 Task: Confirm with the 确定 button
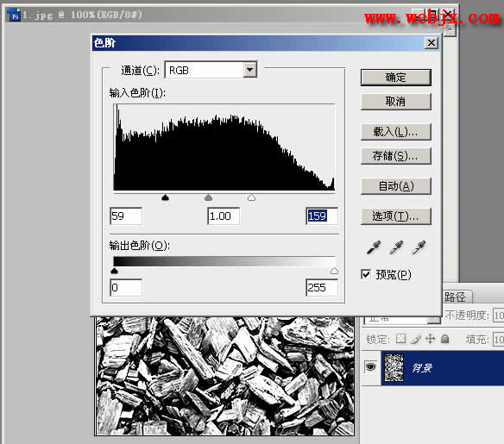[x=395, y=78]
